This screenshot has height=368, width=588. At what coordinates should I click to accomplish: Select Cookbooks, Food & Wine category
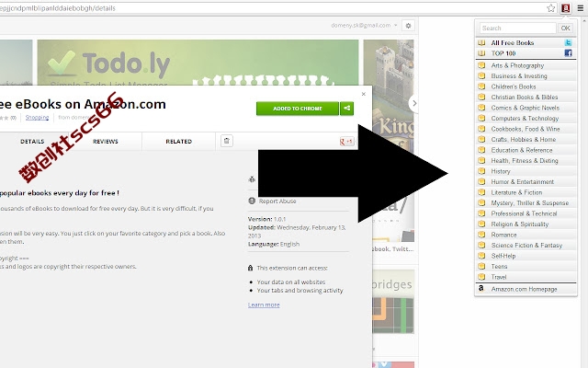coord(526,129)
